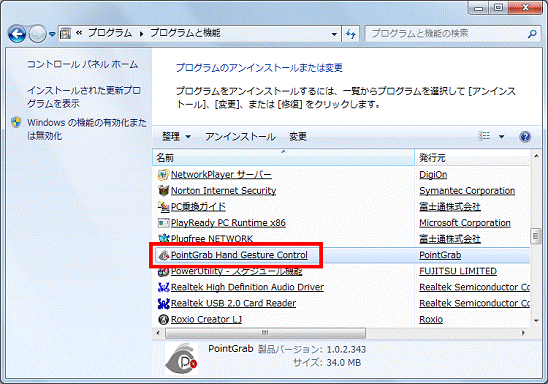Click the 34.0 MB size value

[x=344, y=363]
